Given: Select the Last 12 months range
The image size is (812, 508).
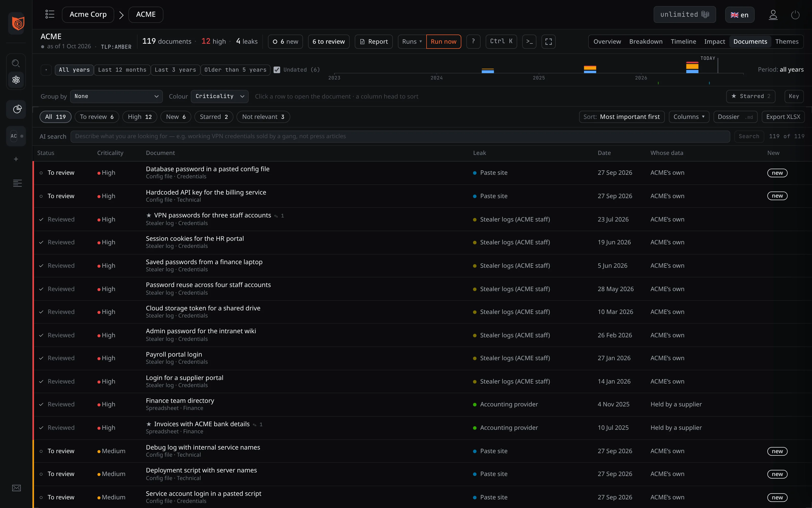Looking at the screenshot, I should coord(122,70).
